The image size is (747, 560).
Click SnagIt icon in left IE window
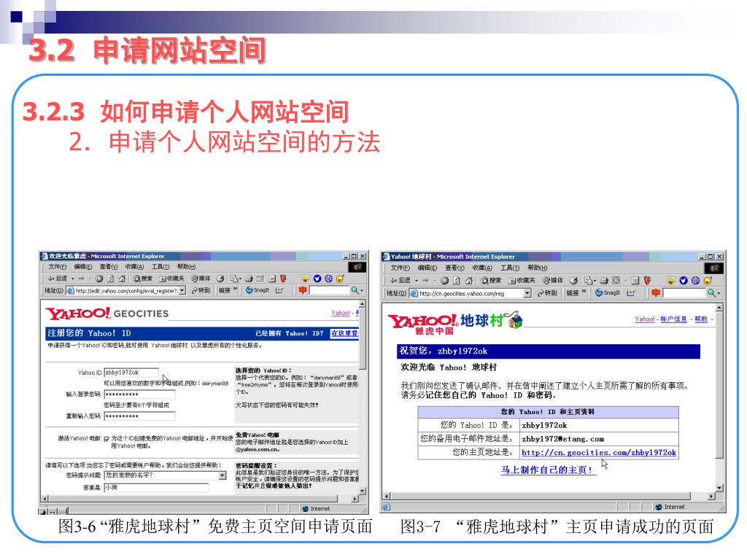coord(258,290)
